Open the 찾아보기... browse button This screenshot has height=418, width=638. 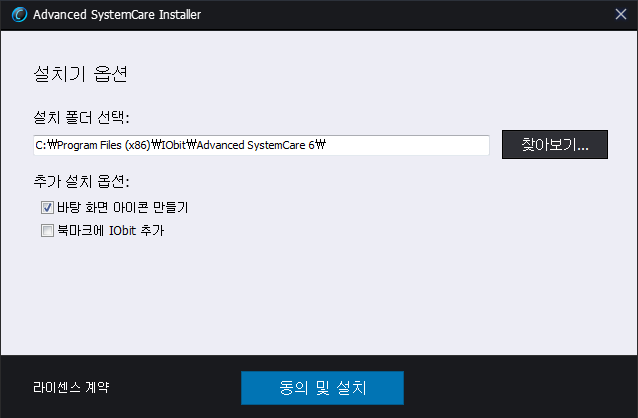(555, 144)
